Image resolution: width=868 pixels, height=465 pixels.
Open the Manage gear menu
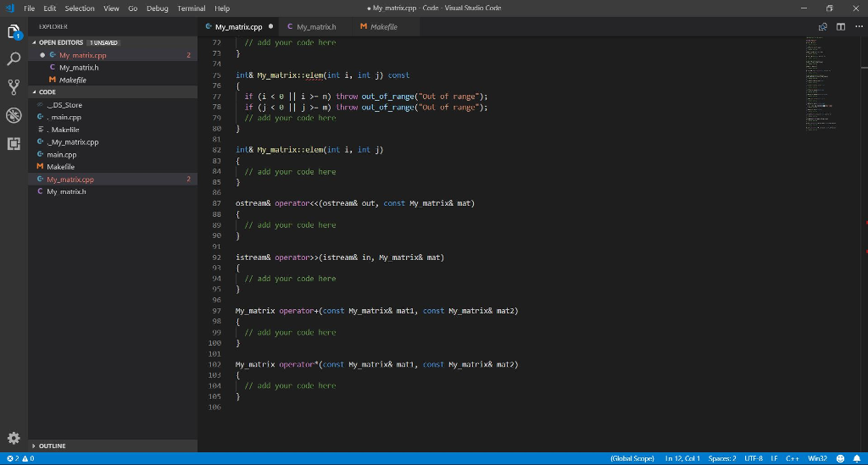coord(14,439)
